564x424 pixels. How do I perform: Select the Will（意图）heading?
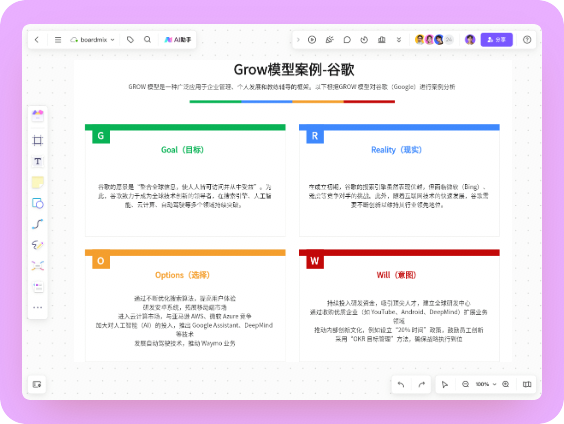coord(396,275)
